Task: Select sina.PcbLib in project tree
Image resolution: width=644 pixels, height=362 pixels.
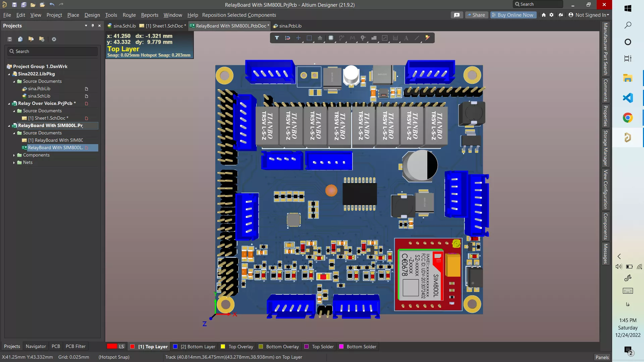Action: tap(39, 89)
